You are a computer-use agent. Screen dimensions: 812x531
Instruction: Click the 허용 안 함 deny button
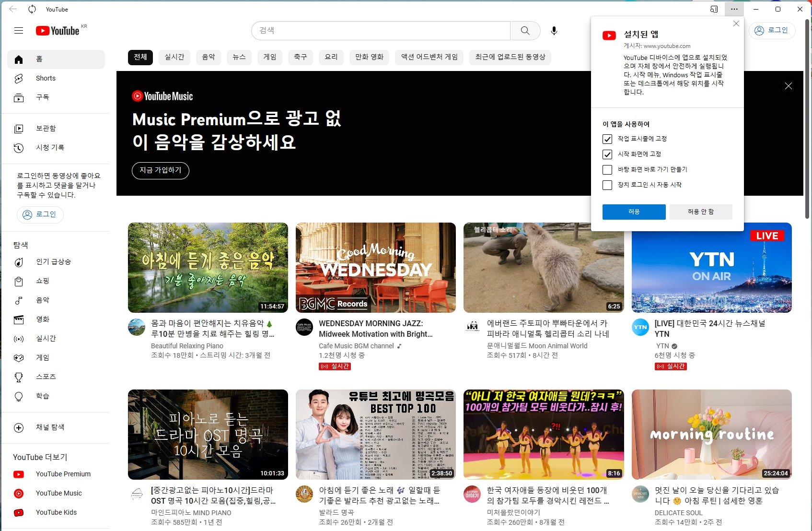click(701, 212)
